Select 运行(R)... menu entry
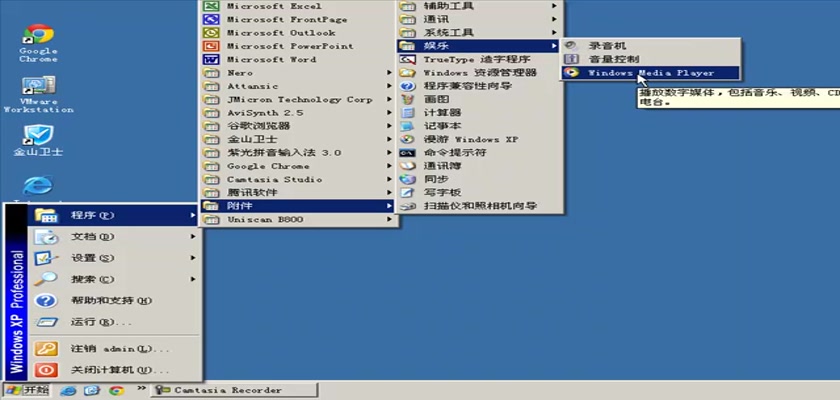The width and height of the screenshot is (840, 400). coord(115,322)
